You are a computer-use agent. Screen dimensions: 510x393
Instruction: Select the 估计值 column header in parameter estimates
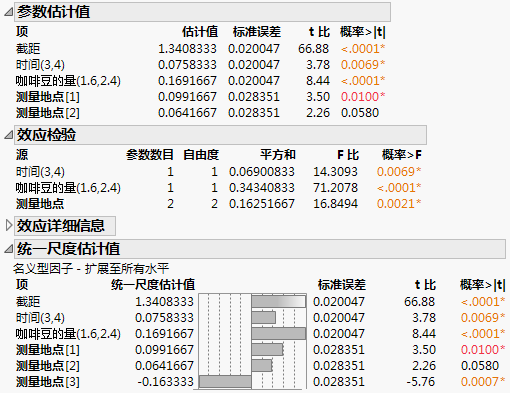click(x=200, y=32)
